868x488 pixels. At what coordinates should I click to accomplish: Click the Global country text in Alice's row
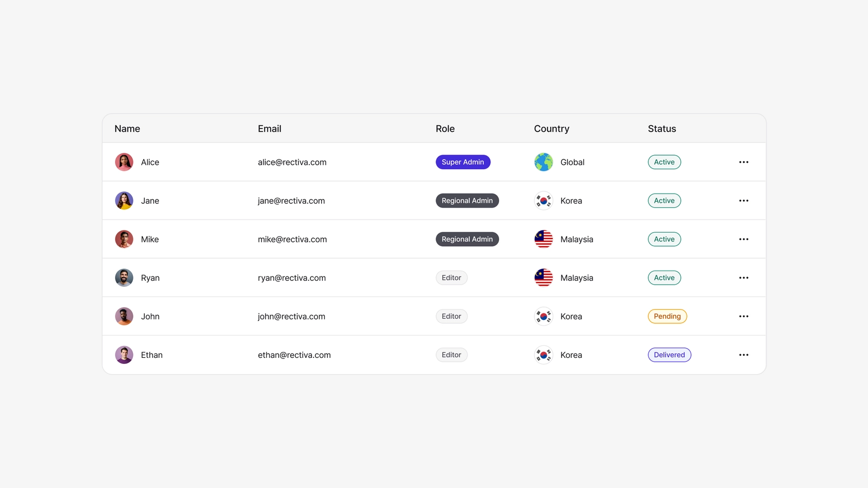coord(572,162)
